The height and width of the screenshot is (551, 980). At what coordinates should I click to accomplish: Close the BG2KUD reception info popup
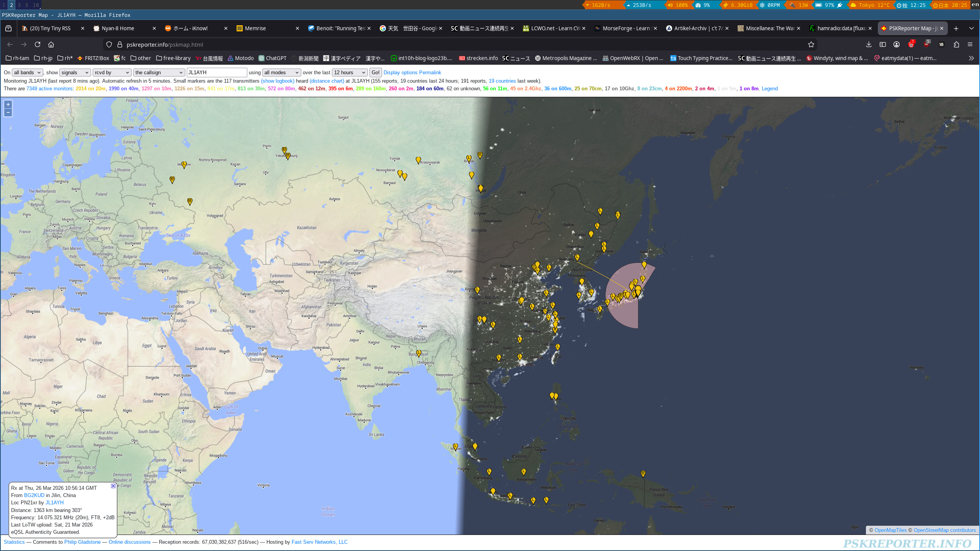point(113,486)
